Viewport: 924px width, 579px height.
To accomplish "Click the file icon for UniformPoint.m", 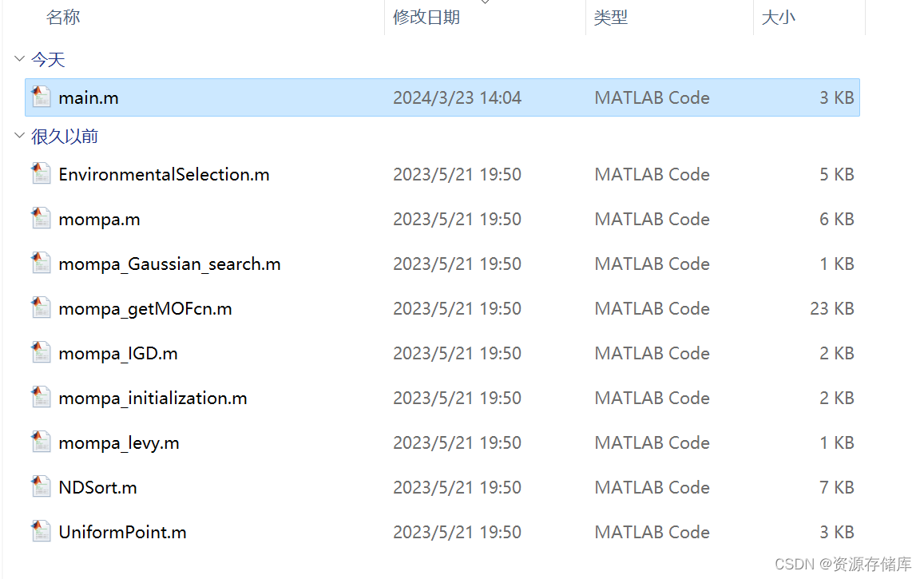I will tap(41, 532).
